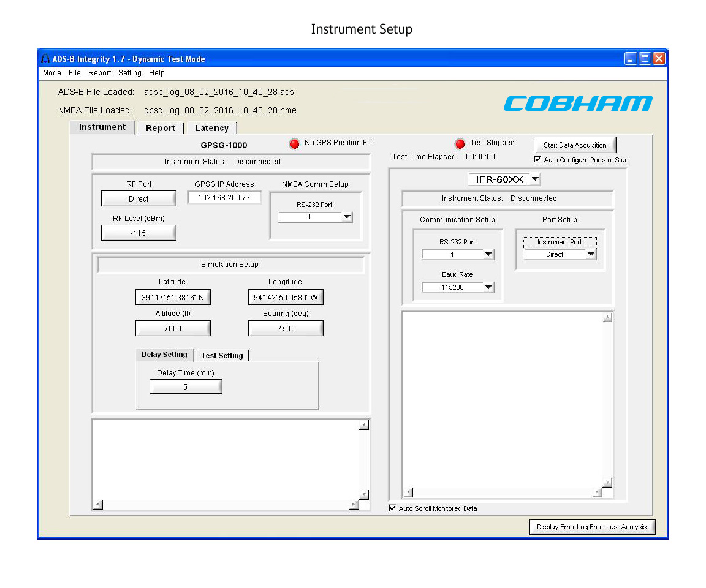Click the Start Data Acquisition button
The width and height of the screenshot is (706, 588).
click(x=575, y=145)
